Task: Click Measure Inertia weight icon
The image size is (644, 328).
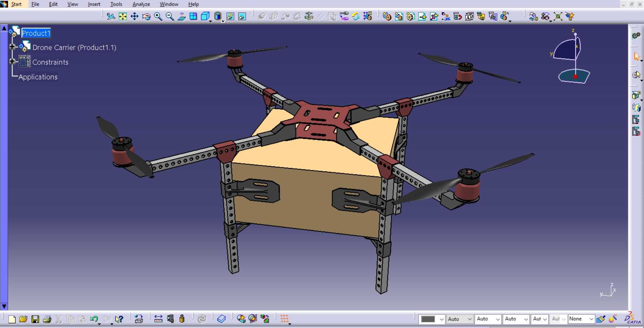Action: coord(182,319)
